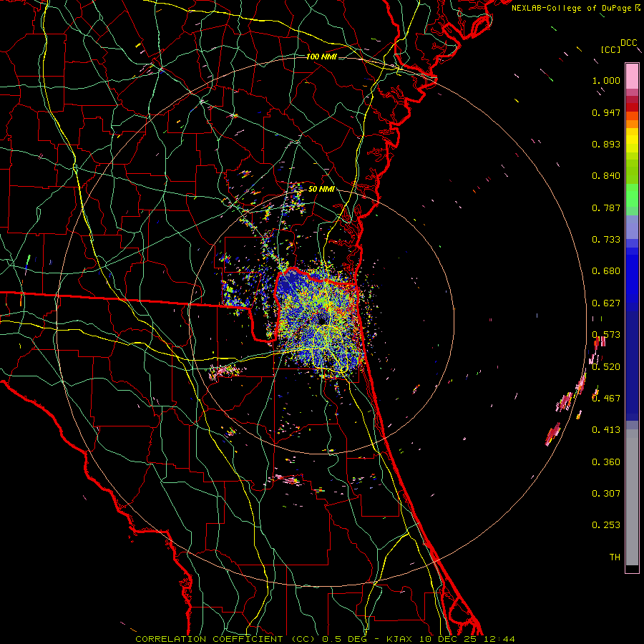The image size is (644, 644).
Task: Click the 50 NMI range ring label
Action: coord(321,189)
